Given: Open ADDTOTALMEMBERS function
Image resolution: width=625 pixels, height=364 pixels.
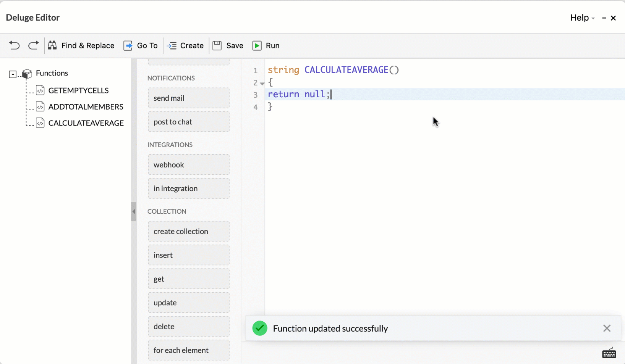Looking at the screenshot, I should pyautogui.click(x=86, y=107).
